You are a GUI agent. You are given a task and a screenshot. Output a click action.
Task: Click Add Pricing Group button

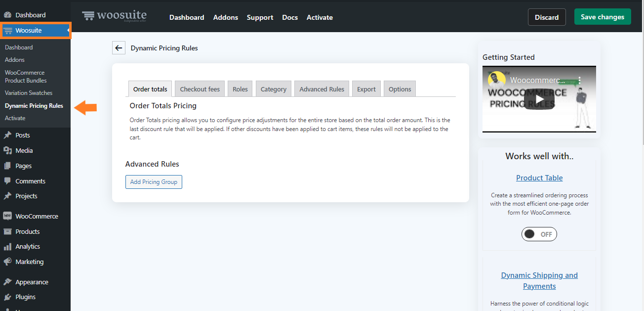pyautogui.click(x=154, y=182)
